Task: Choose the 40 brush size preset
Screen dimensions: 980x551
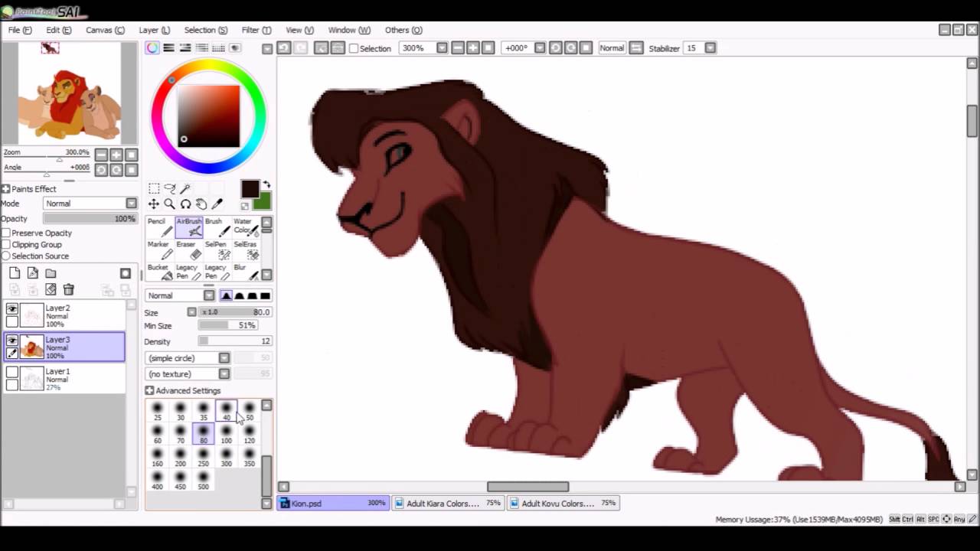Action: pos(226,411)
